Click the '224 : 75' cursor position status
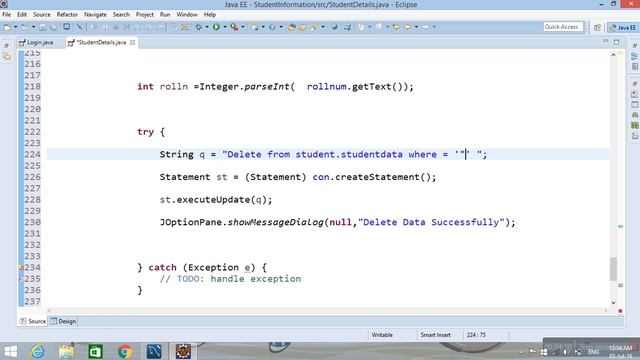640x360 pixels. [x=476, y=335]
